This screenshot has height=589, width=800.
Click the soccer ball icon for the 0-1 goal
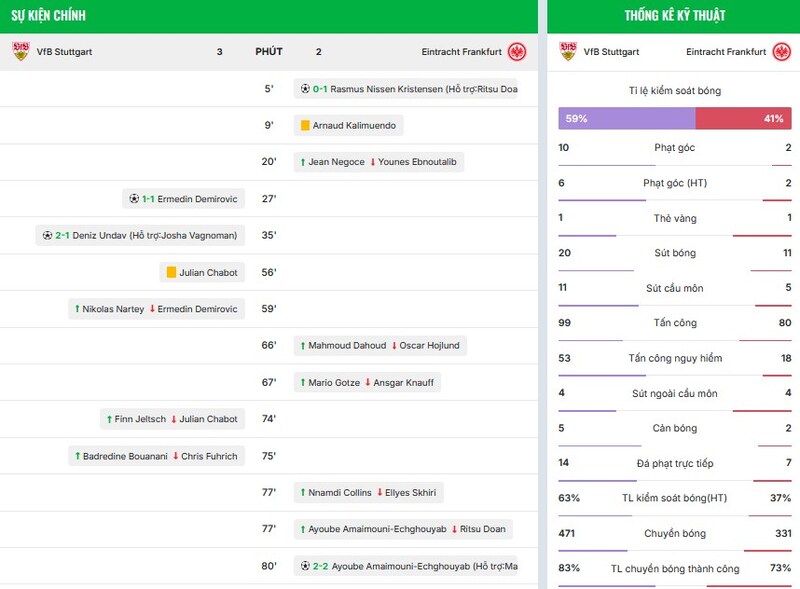305,89
